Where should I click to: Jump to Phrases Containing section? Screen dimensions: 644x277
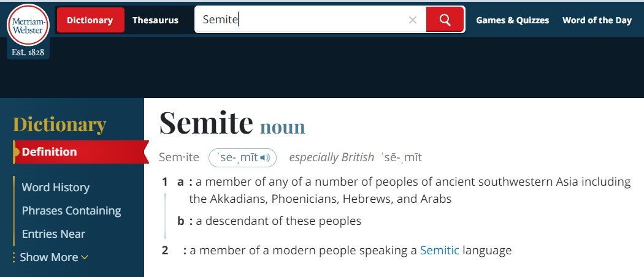click(x=71, y=211)
